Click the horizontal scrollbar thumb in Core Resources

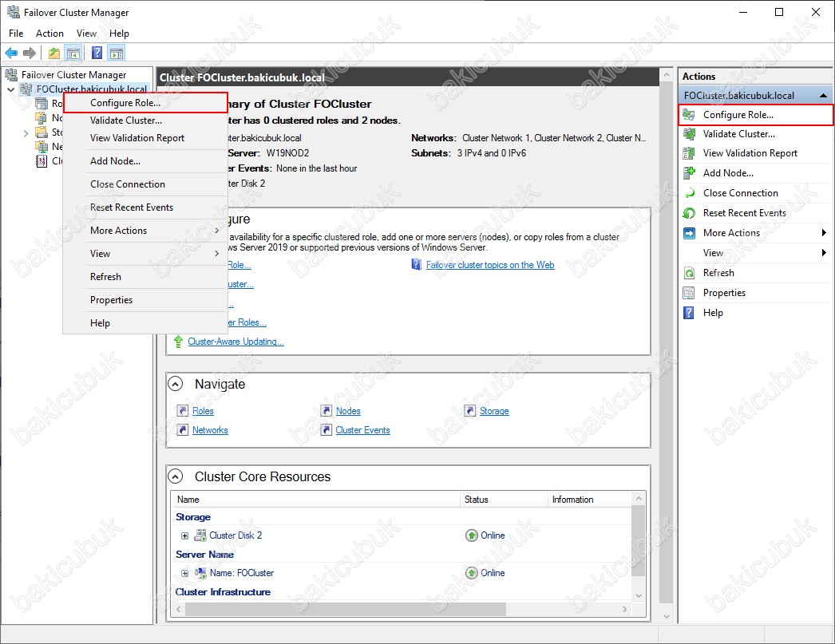coord(345,609)
